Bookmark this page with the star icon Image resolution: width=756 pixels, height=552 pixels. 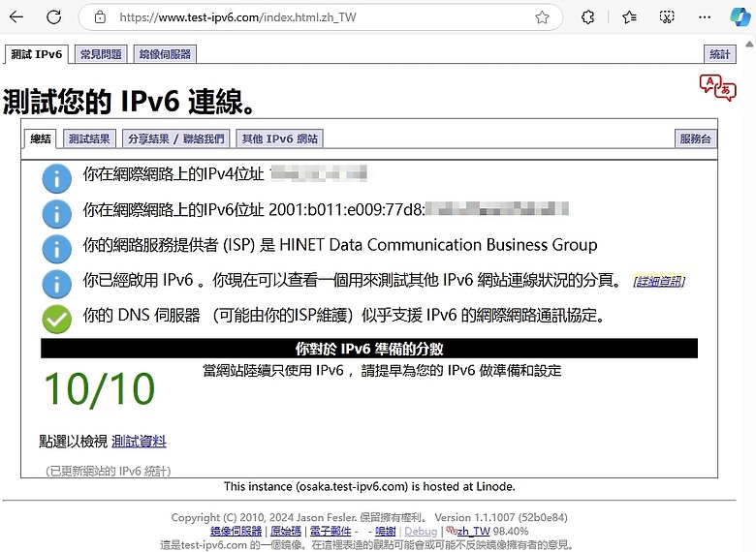click(542, 17)
